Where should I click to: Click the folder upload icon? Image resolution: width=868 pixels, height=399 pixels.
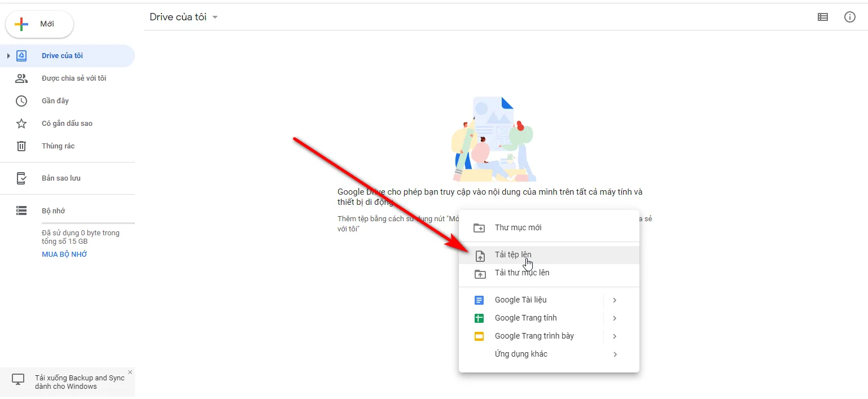480,274
